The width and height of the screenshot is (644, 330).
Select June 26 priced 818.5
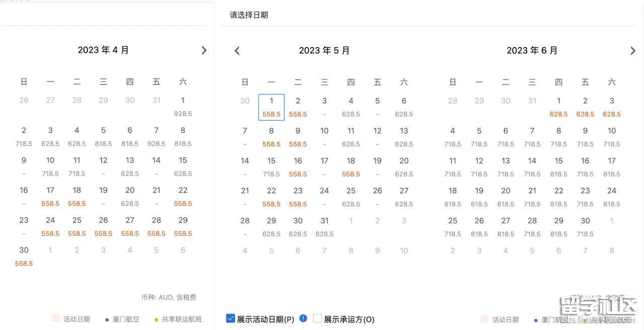(479, 227)
